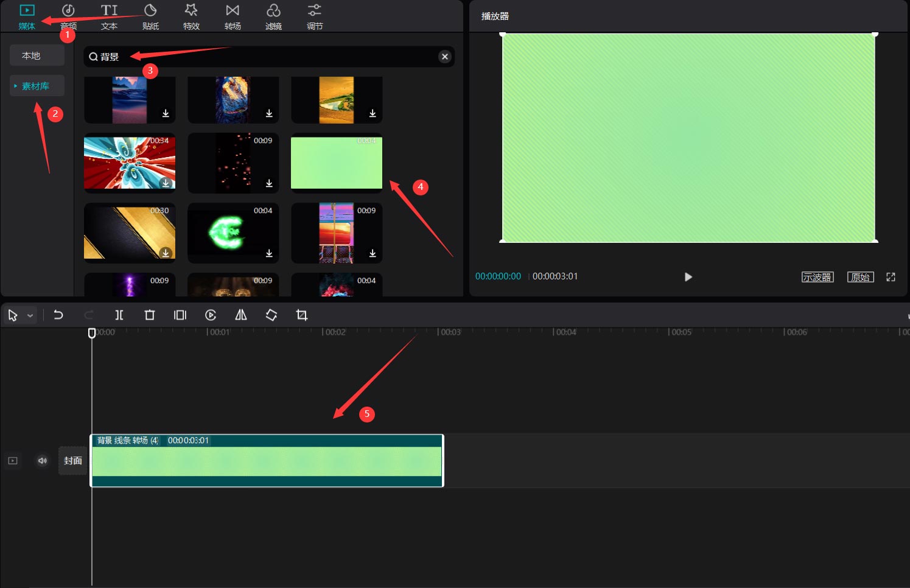The width and height of the screenshot is (910, 588).
Task: Open the selection tool dropdown arrow
Action: coord(29,315)
